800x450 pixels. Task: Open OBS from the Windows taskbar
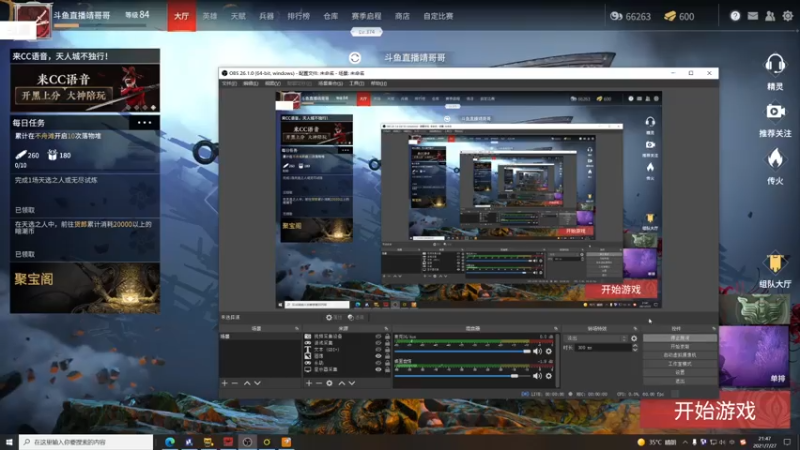click(247, 442)
